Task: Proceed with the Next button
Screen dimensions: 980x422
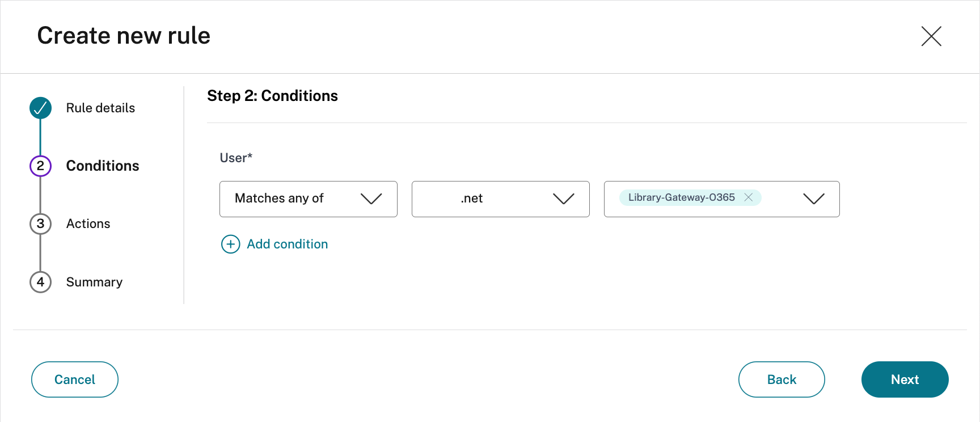Action: click(x=905, y=379)
